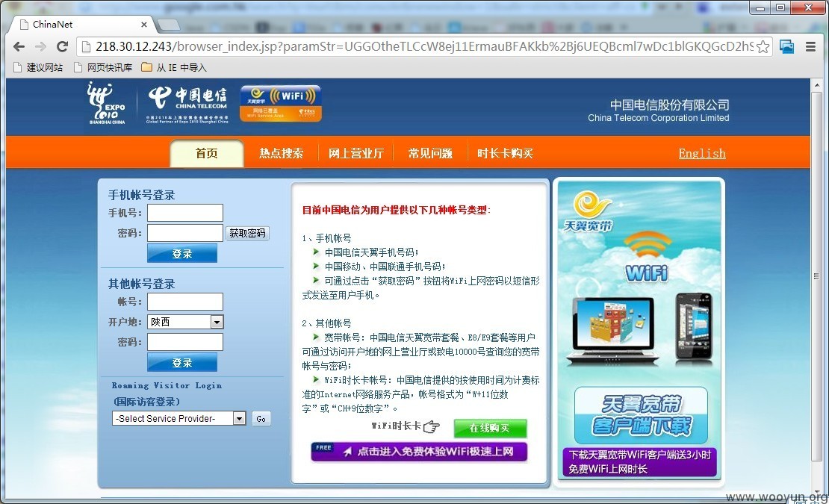
Task: Switch to English version link
Action: 702,153
